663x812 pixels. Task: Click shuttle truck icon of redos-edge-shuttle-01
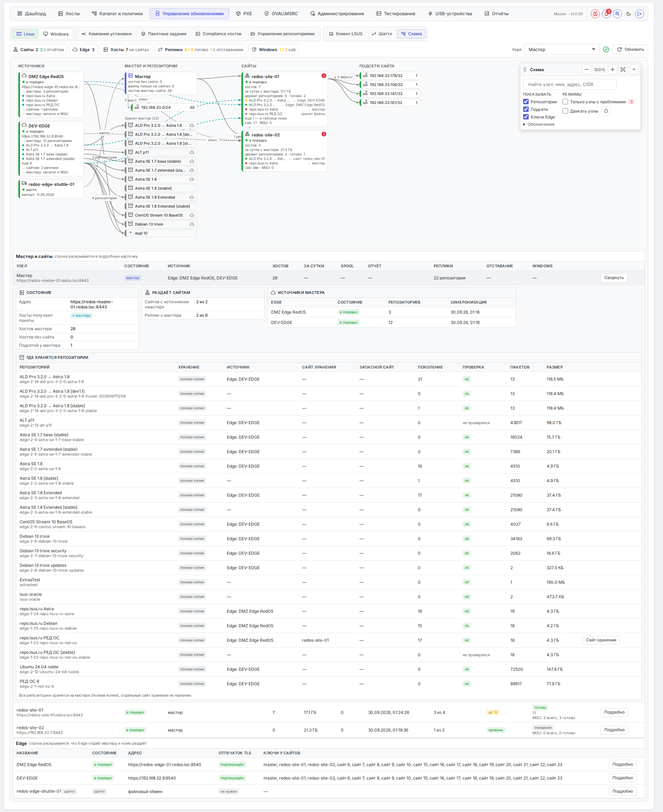pos(24,183)
